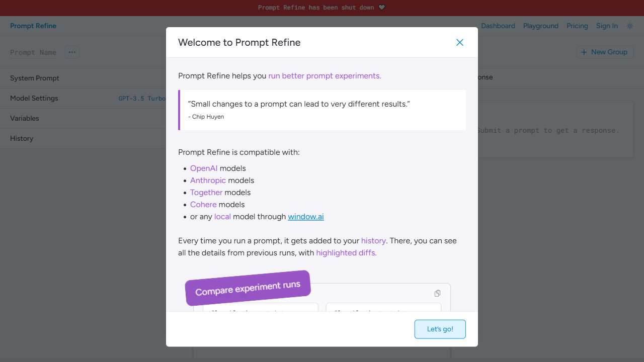Change the GPT-3.5 Turbo model selection
Image resolution: width=644 pixels, height=362 pixels.
click(x=142, y=98)
